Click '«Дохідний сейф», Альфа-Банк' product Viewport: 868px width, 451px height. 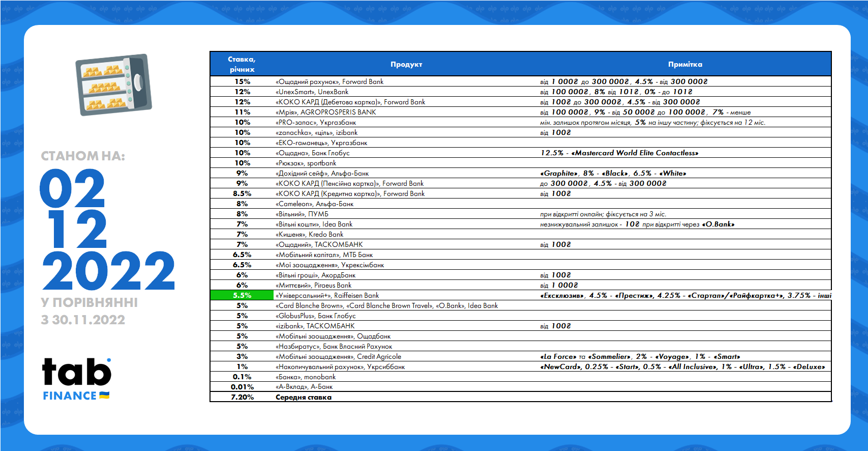(x=322, y=173)
